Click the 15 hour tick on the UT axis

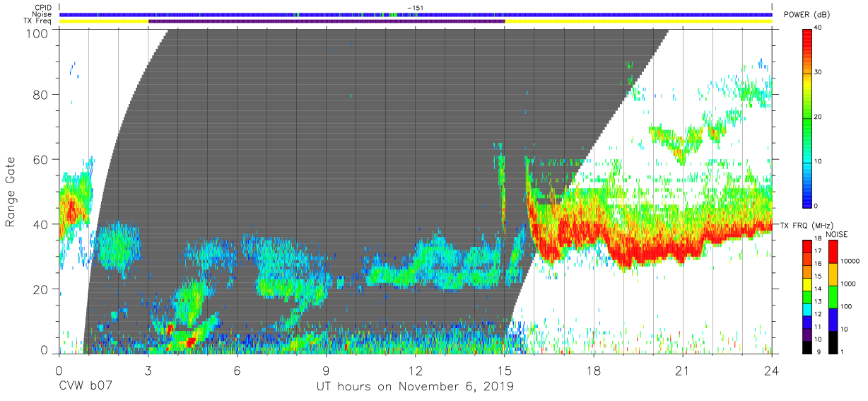pos(504,370)
